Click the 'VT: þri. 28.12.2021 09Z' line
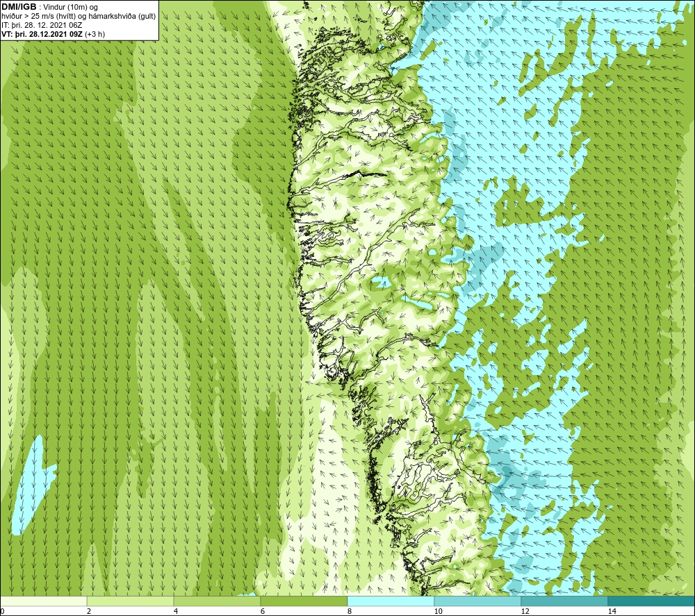Viewport: 695px width, 616px height. (42, 34)
